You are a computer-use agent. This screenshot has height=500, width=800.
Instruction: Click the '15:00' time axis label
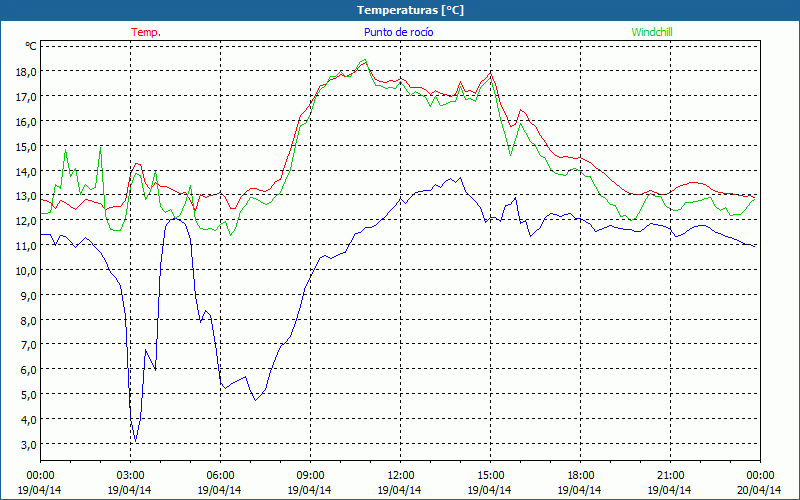(x=490, y=476)
